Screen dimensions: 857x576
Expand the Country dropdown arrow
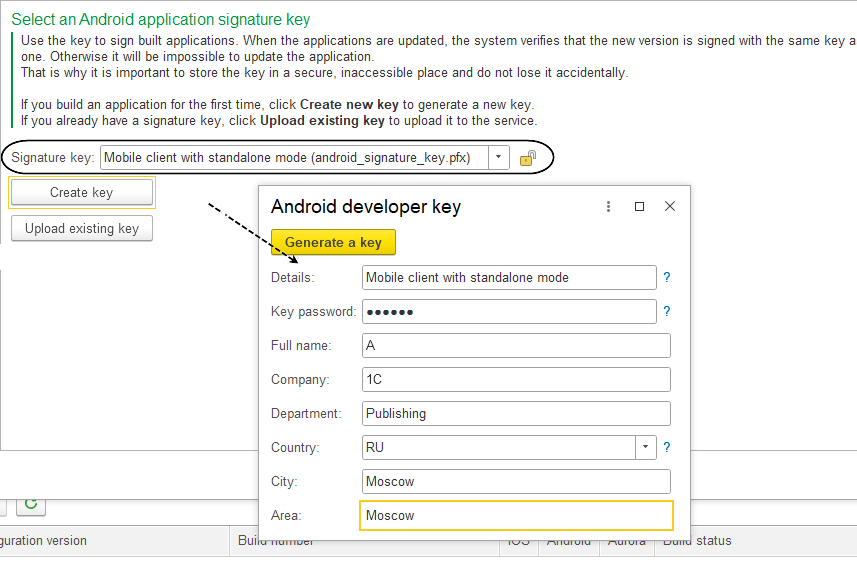point(646,447)
